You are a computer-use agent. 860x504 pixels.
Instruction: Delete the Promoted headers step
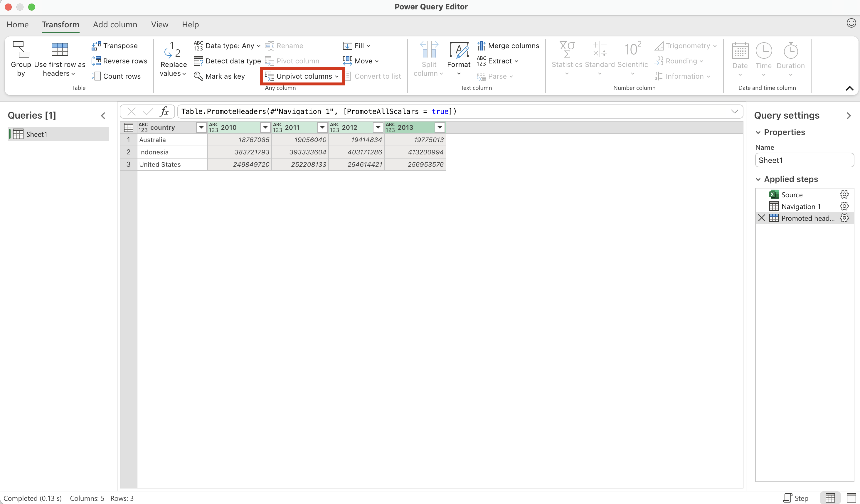761,218
